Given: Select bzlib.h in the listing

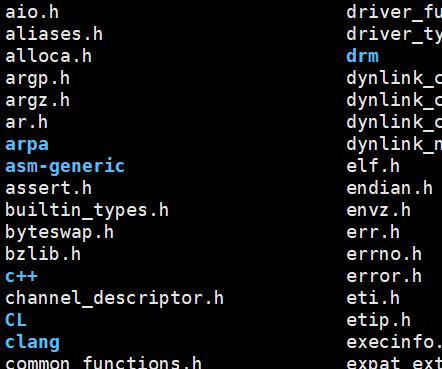Looking at the screenshot, I should click(x=43, y=254).
